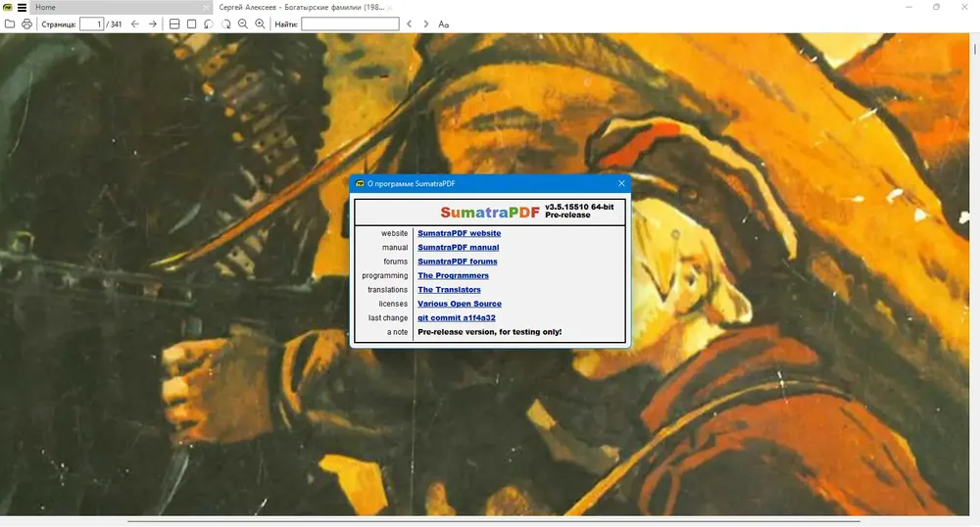Image resolution: width=980 pixels, height=527 pixels.
Task: Open the SumatraPDF website link
Action: pos(460,233)
